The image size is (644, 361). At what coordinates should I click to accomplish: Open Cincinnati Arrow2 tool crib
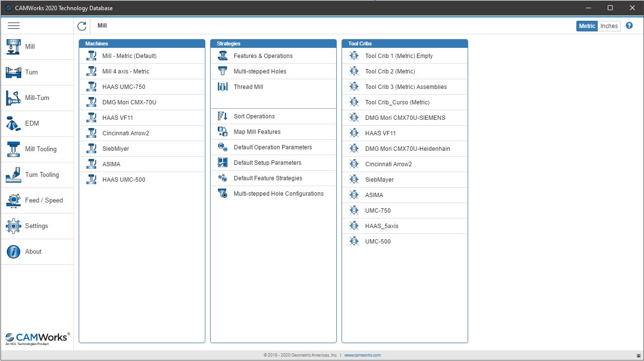point(405,164)
